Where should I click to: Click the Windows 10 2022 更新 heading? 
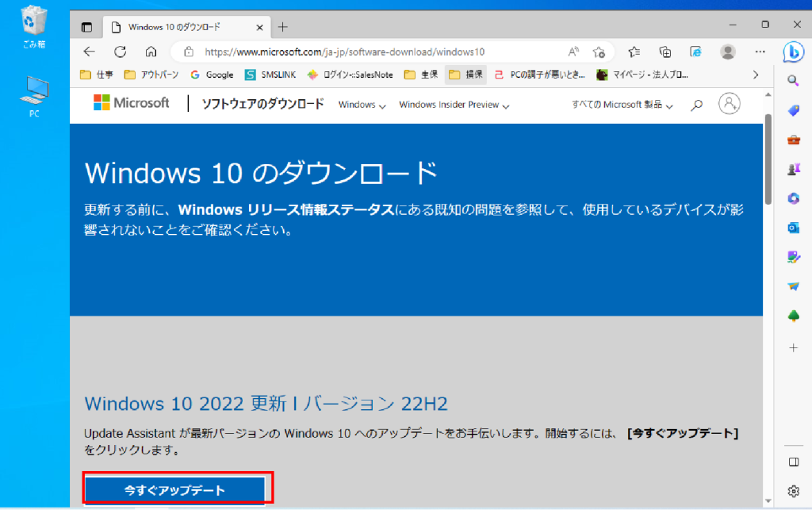point(266,404)
